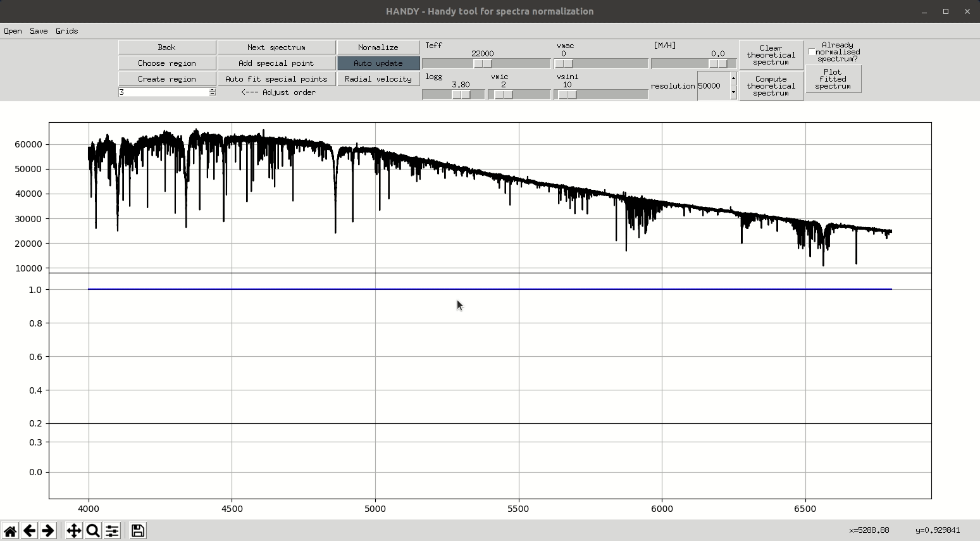Activate the Zoom magnifier tool
The height and width of the screenshot is (541, 980).
(x=93, y=530)
